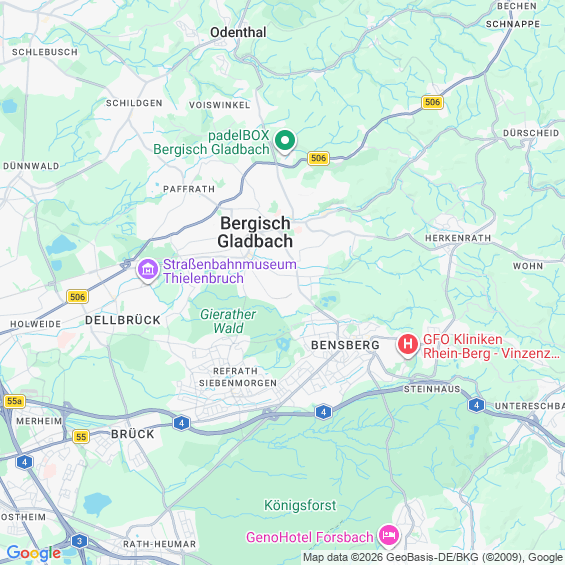565x565 pixels.
Task: Select the Königsforst forest label
Action: pos(300,505)
